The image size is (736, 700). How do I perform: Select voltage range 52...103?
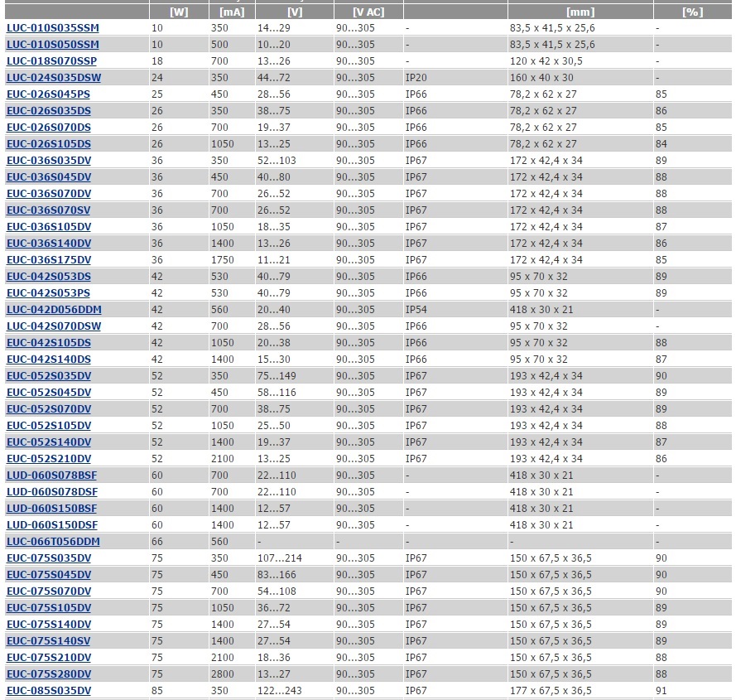pyautogui.click(x=277, y=160)
